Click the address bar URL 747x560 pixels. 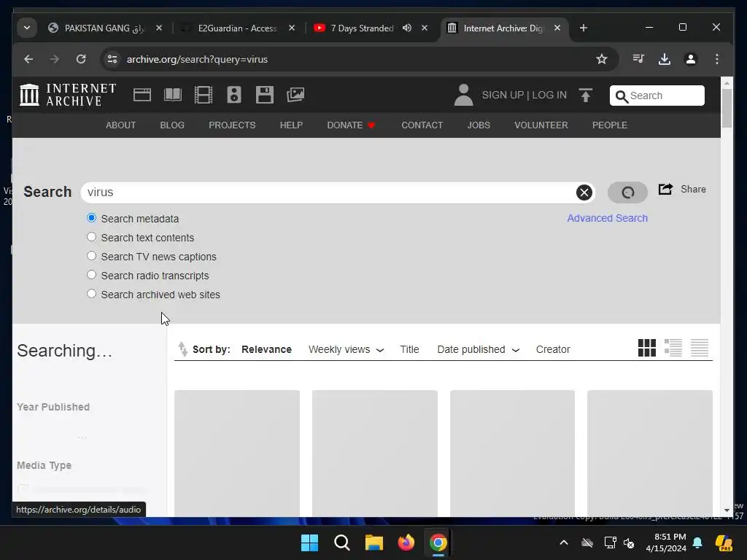197,59
